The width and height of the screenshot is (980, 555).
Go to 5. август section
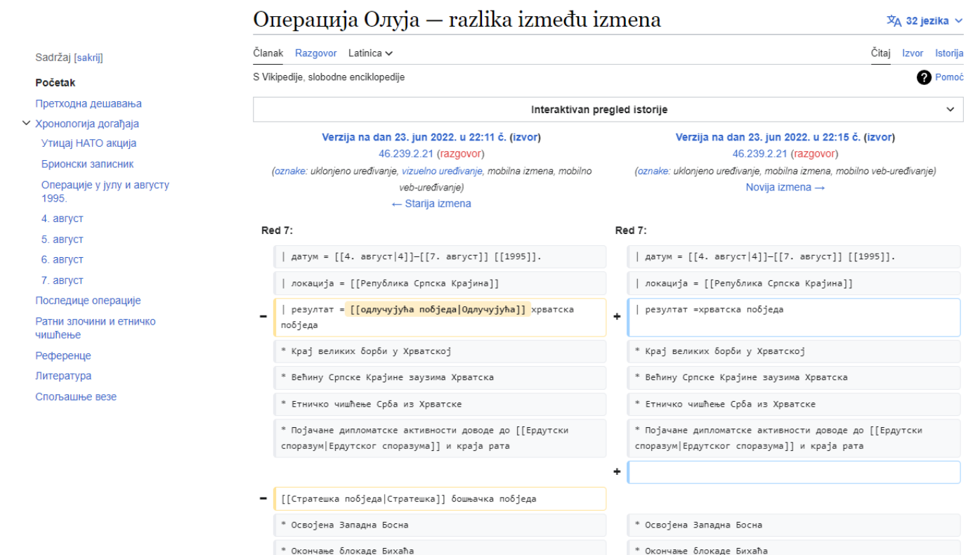62,239
